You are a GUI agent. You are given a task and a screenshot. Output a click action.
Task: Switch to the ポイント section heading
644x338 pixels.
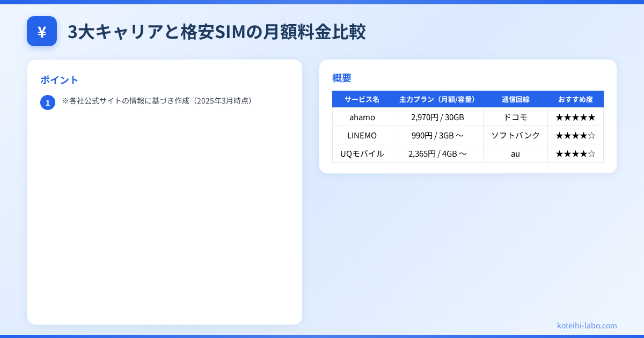coord(60,80)
